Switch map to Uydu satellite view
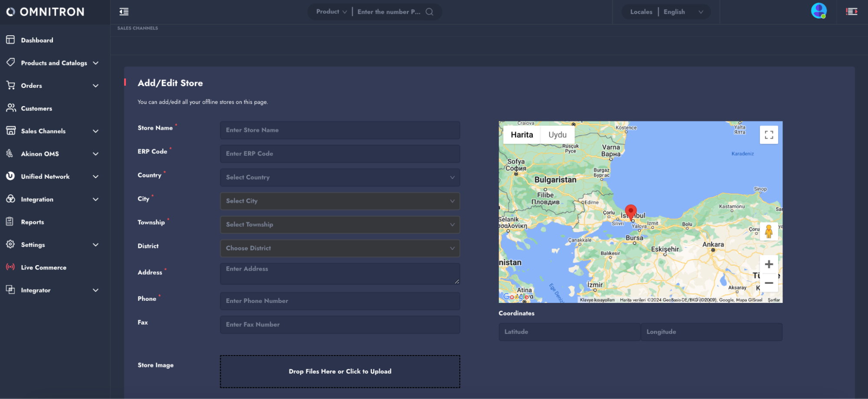 (x=557, y=135)
